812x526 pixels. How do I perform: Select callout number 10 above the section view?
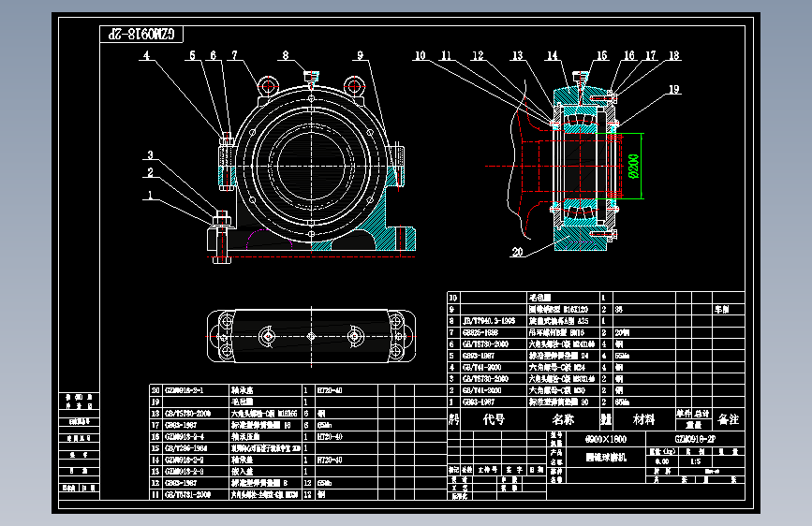(420, 55)
